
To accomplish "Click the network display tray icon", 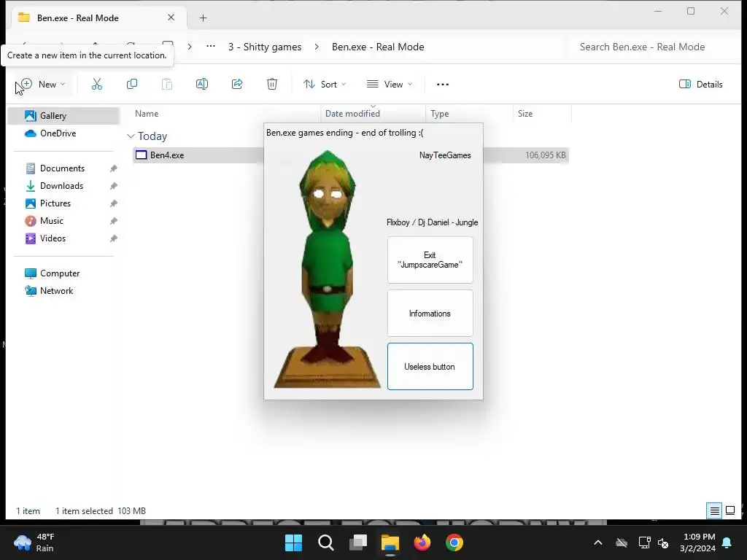I will (644, 542).
